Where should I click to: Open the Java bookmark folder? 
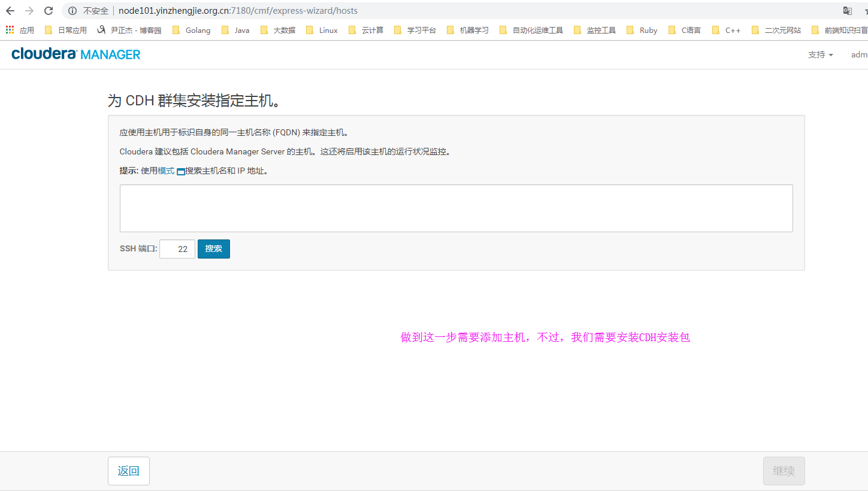[235, 30]
